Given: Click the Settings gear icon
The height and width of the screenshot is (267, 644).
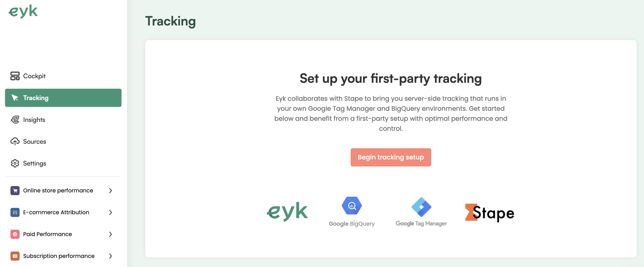Looking at the screenshot, I should pos(14,163).
